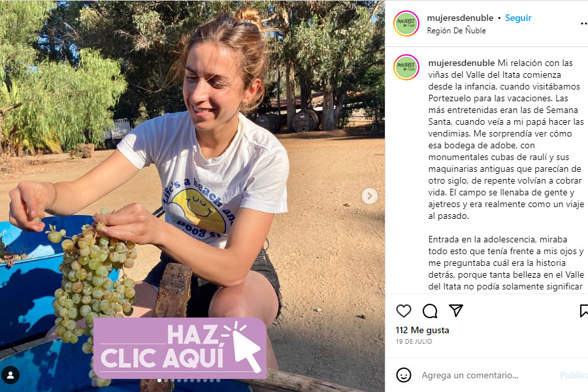Viewport: 588px width, 392px height.
Task: Select the second carousel indicator dot
Action: 166,380
